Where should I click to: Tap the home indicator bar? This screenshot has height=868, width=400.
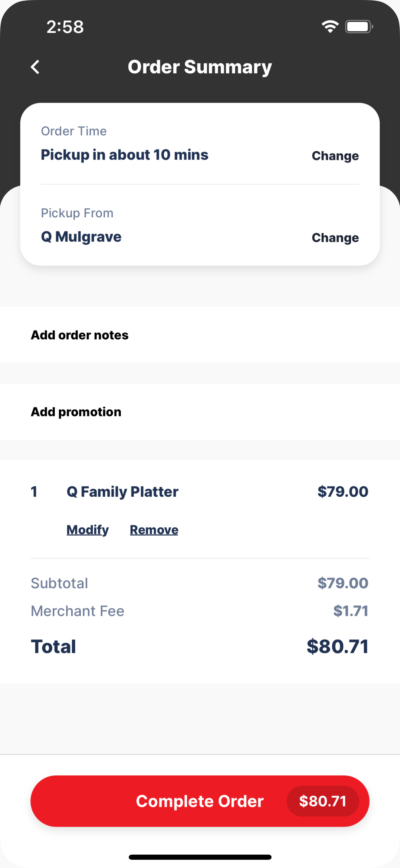(x=200, y=857)
